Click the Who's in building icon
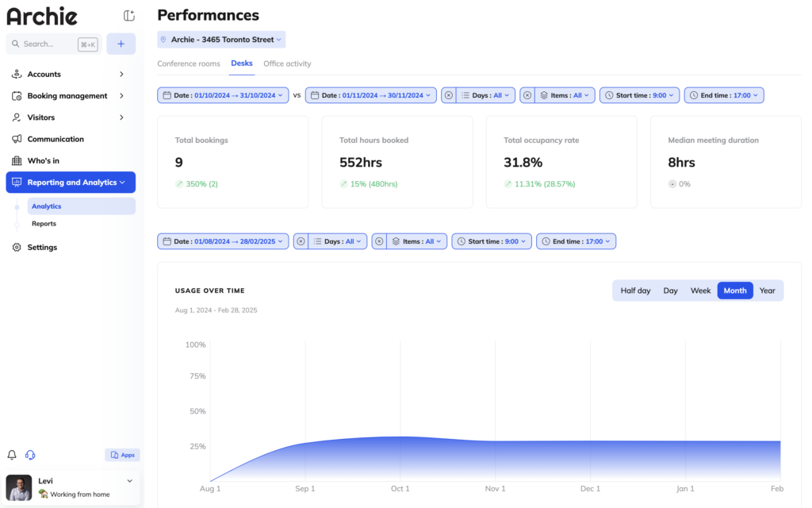Screen dimensions: 812x508 [17, 160]
